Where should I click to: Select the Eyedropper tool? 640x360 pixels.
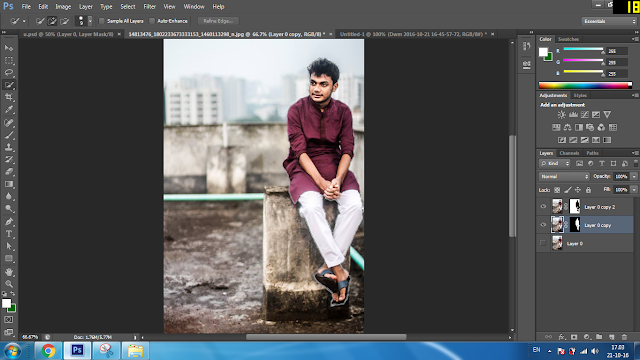point(9,109)
